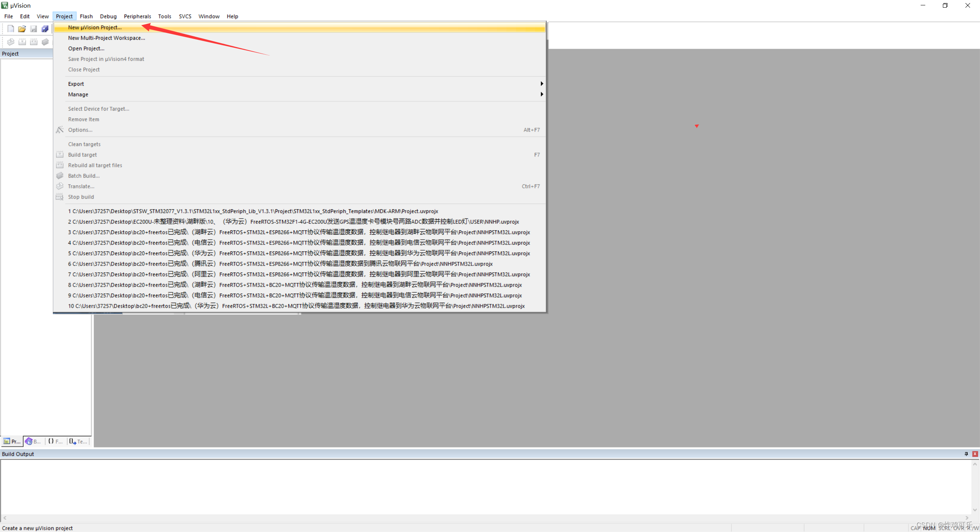Open recent project 1 Project.uvprojx
The image size is (980, 532).
(x=253, y=211)
